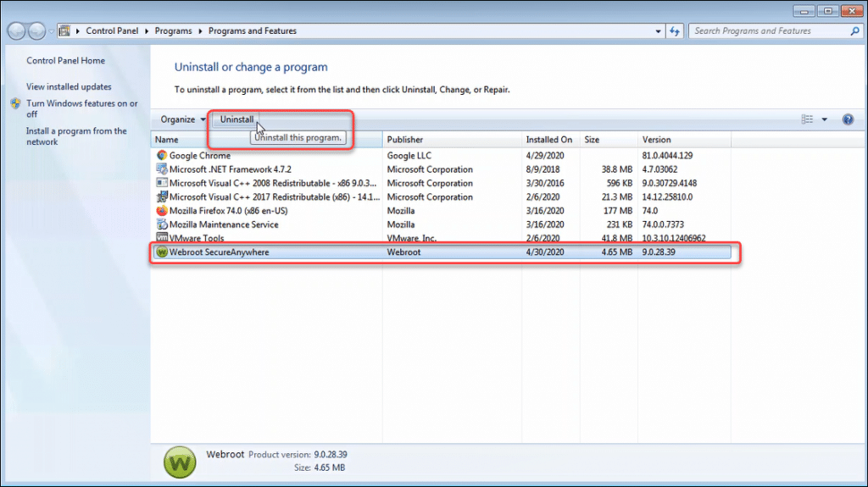This screenshot has width=868, height=487.
Task: Click version 14.12.25810.0 cell
Action: [x=667, y=197]
